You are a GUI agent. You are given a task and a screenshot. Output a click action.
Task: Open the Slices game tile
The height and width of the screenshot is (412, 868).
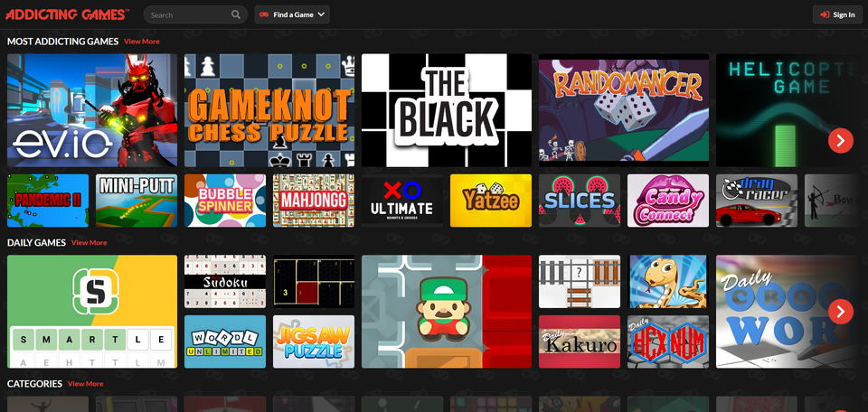pos(580,201)
